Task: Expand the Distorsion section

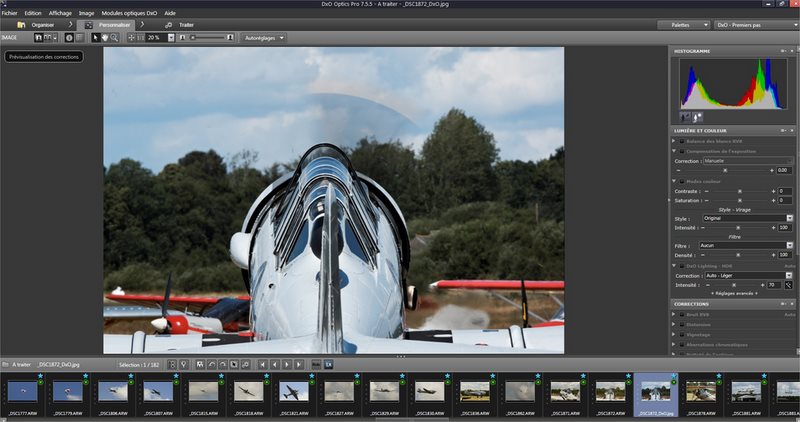Action: click(673, 325)
